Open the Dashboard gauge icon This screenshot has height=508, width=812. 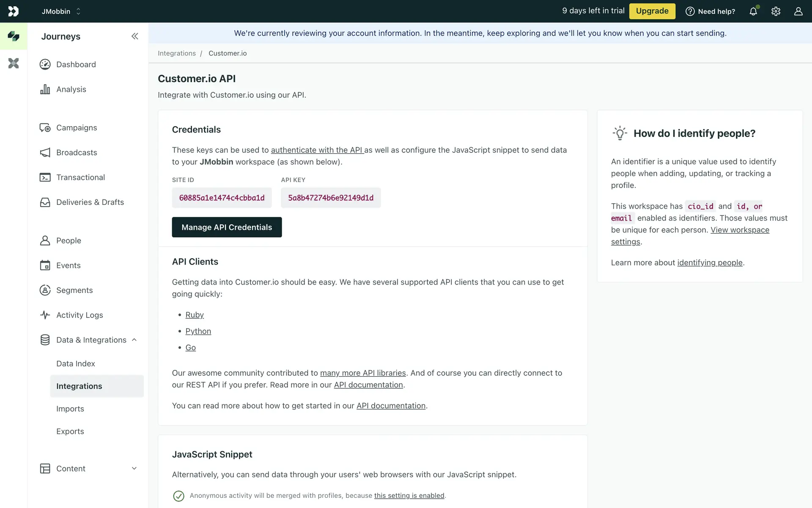pos(45,64)
